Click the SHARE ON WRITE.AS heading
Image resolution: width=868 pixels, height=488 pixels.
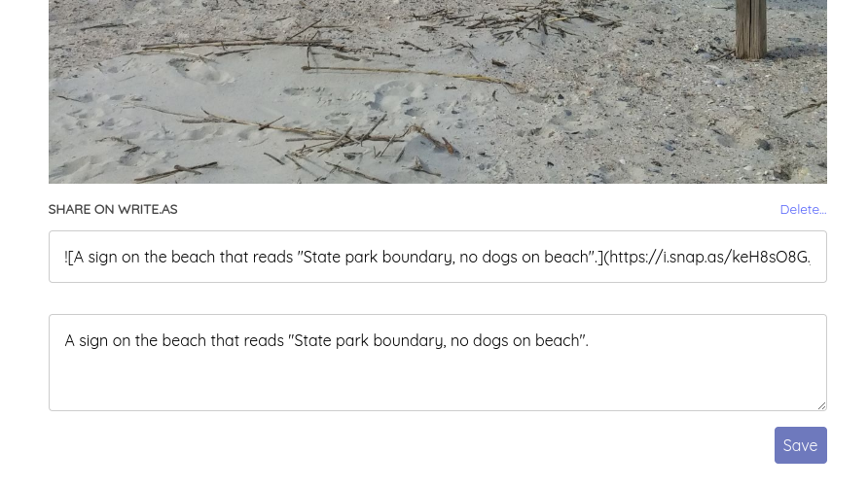[113, 209]
